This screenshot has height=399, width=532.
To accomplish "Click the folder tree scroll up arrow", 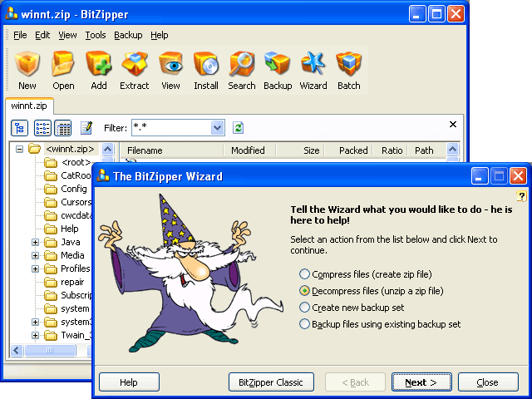I will click(x=107, y=149).
